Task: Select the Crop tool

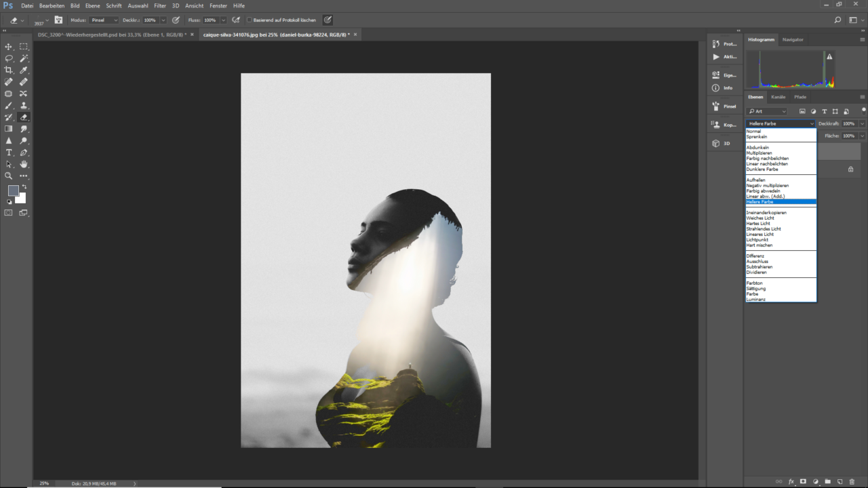Action: (9, 70)
